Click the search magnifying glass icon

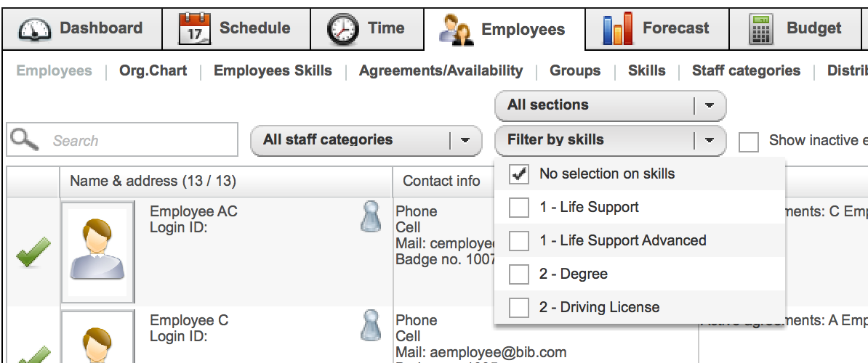pos(25,139)
